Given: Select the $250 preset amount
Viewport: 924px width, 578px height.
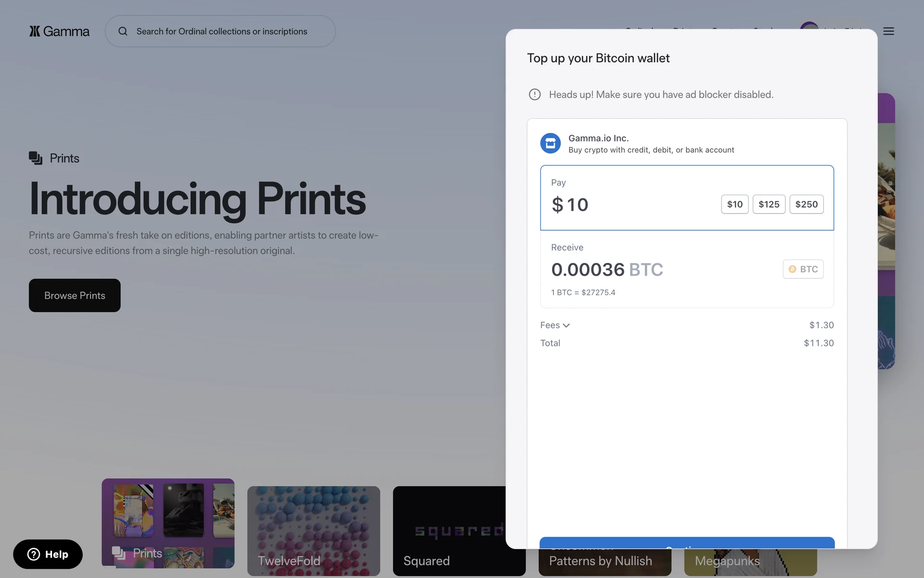Looking at the screenshot, I should coord(806,204).
